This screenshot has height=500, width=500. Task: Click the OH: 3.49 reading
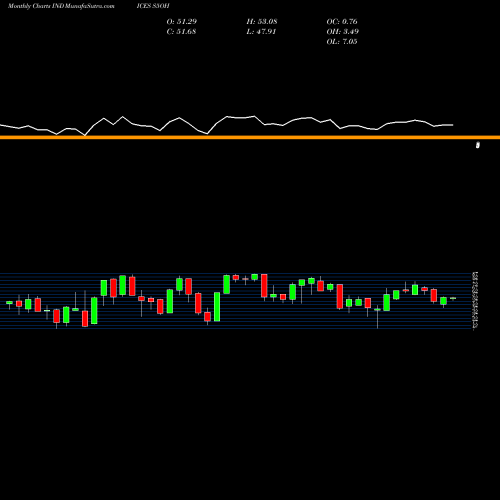pyautogui.click(x=343, y=31)
